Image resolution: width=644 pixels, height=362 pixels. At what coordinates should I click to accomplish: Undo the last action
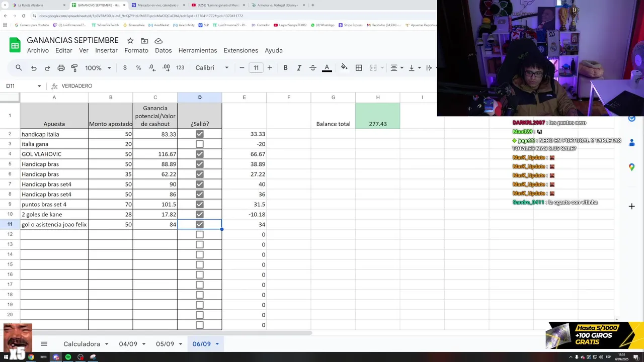coord(34,68)
